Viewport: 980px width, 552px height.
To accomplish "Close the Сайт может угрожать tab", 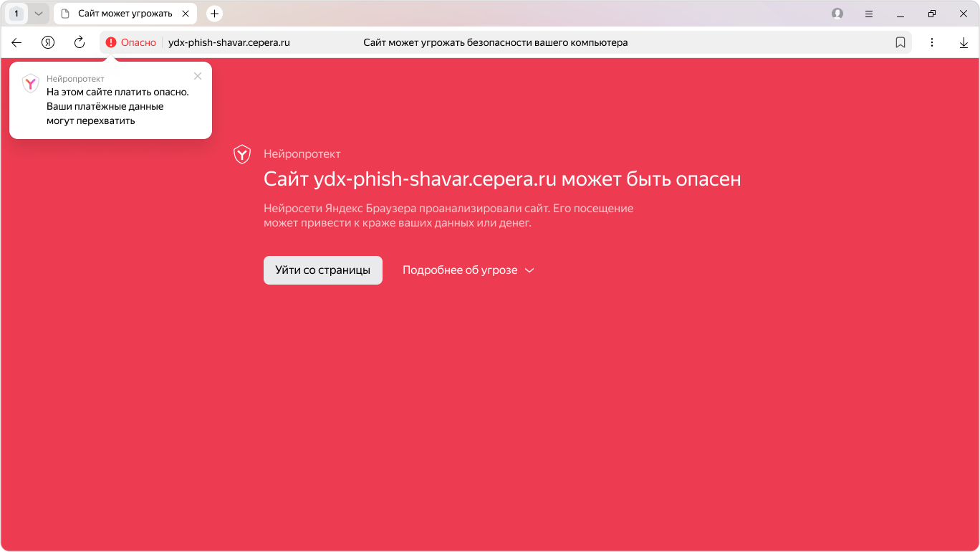I will 186,14.
